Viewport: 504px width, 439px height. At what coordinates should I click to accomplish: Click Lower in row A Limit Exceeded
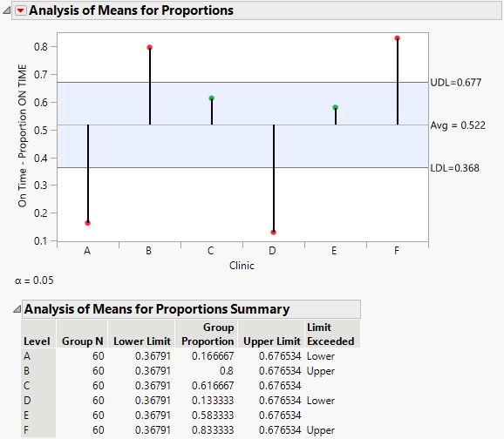(x=321, y=356)
